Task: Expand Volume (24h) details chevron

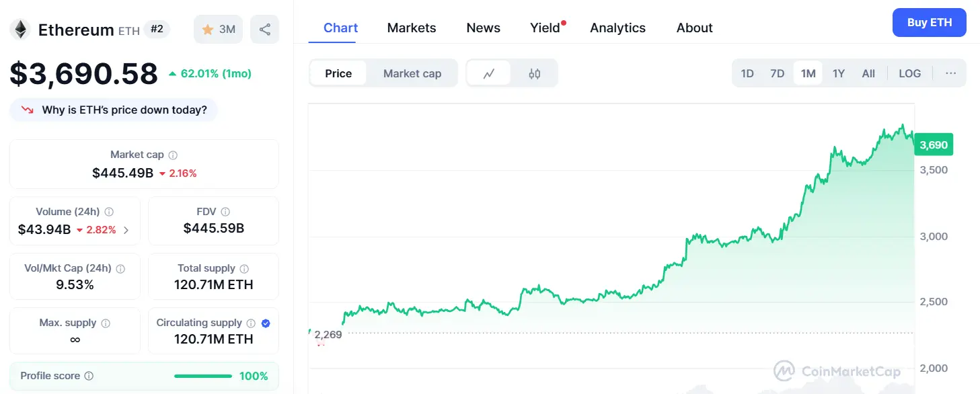Action: click(x=126, y=230)
